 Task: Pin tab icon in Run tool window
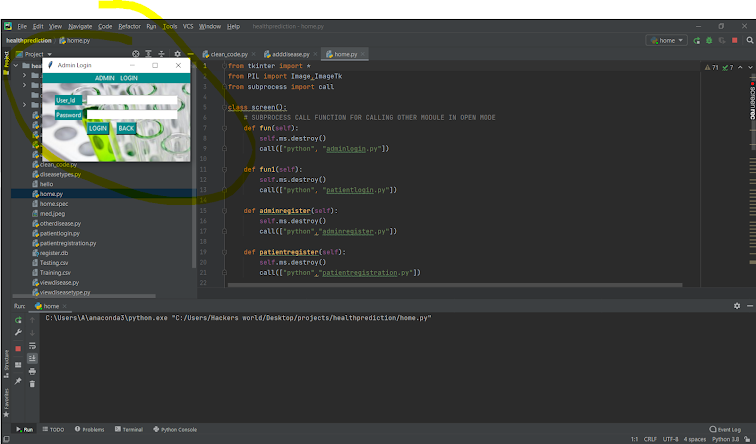pyautogui.click(x=18, y=381)
